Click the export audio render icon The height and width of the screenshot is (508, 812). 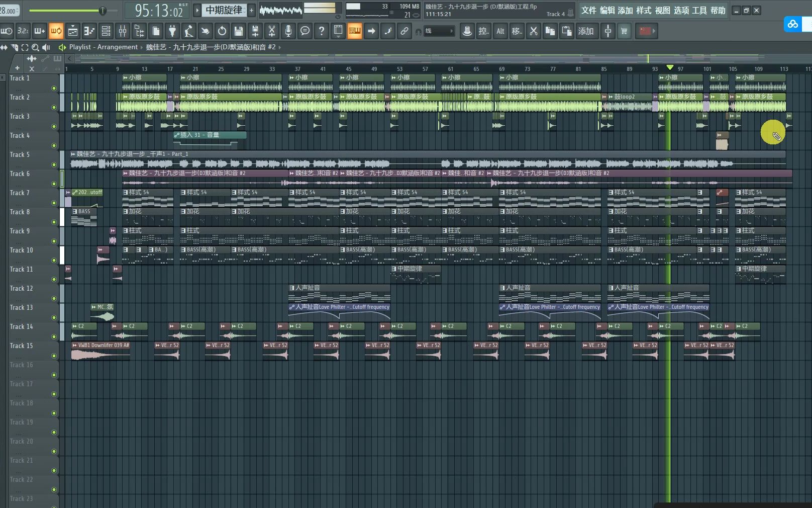pyautogui.click(x=255, y=31)
